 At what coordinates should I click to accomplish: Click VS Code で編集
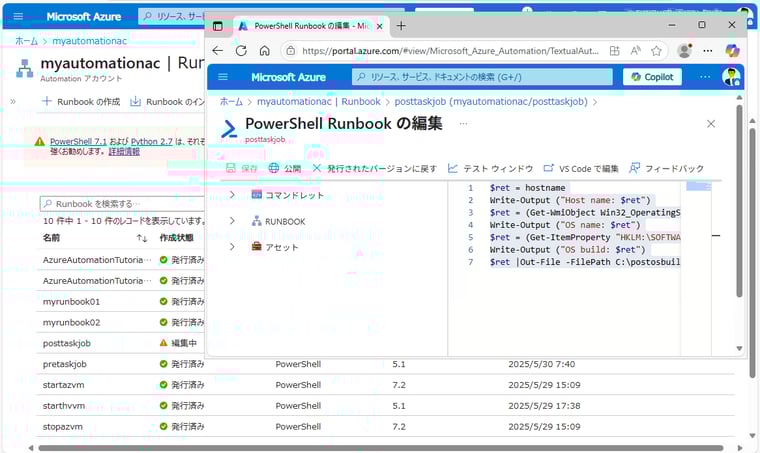[581, 168]
